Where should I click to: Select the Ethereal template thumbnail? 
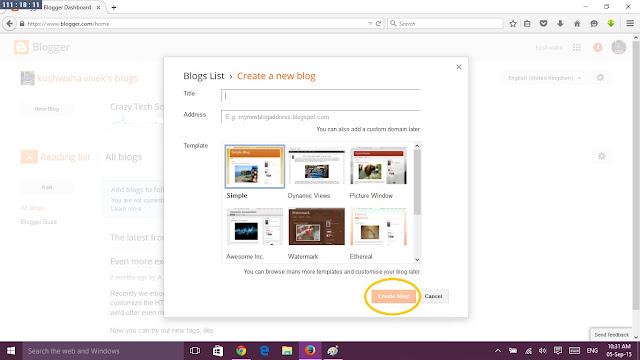click(x=378, y=227)
